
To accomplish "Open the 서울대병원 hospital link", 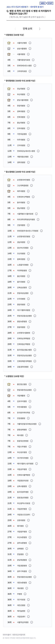I will pyautogui.click(x=21, y=55).
